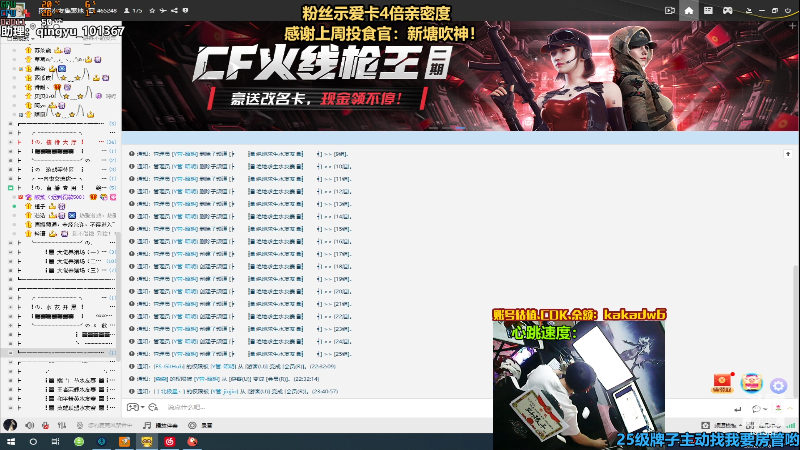The width and height of the screenshot is (800, 450).
Task: Open the gamepad icon beside chat input
Action: point(133,407)
